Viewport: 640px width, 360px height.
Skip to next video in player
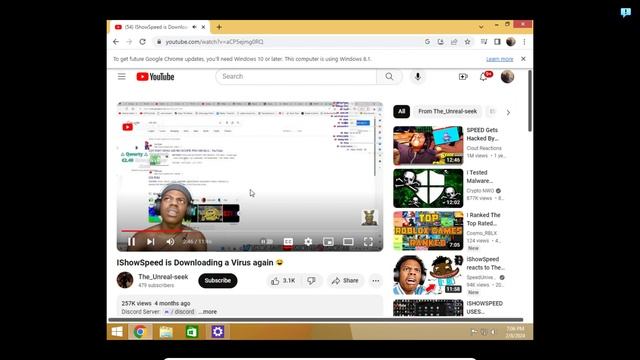(151, 242)
